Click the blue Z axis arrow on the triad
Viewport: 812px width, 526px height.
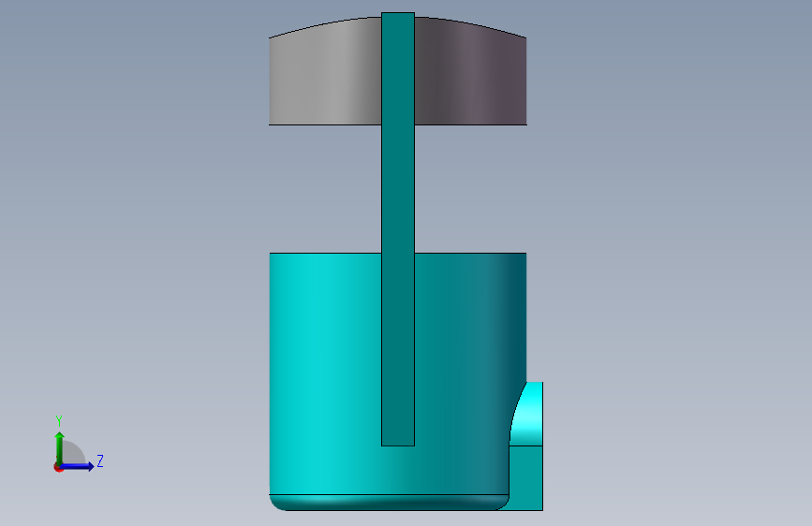[x=78, y=466]
